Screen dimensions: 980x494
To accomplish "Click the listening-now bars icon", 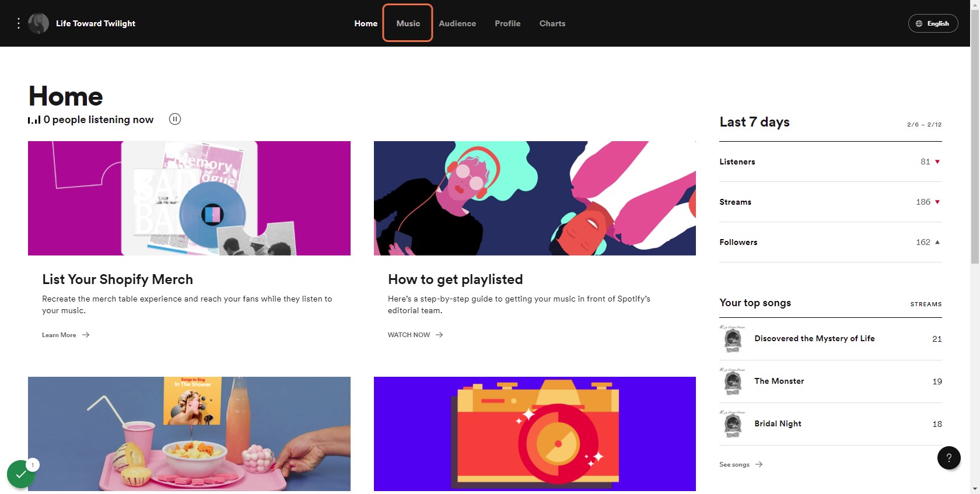I will [x=34, y=120].
